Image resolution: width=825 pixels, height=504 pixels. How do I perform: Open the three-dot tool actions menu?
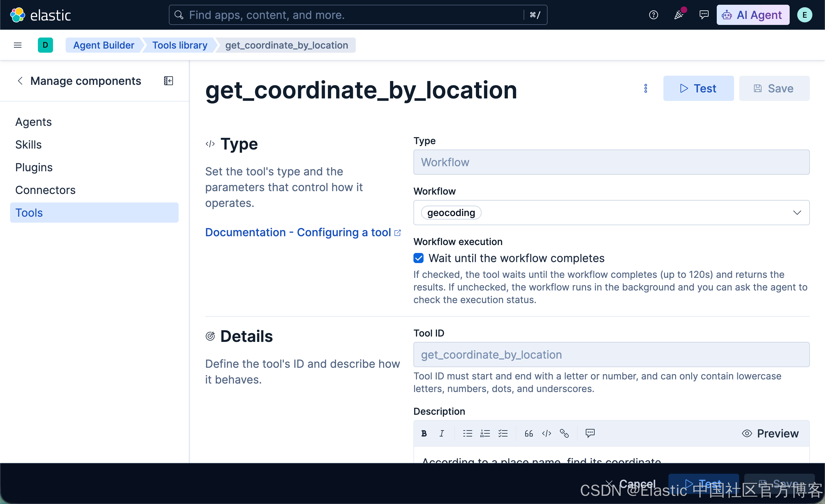pos(645,88)
